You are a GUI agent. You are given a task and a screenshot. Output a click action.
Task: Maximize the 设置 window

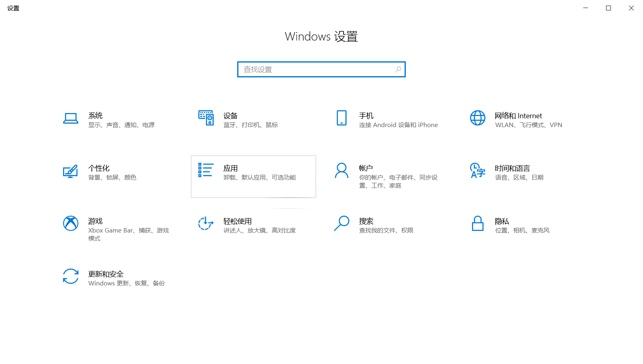[608, 8]
